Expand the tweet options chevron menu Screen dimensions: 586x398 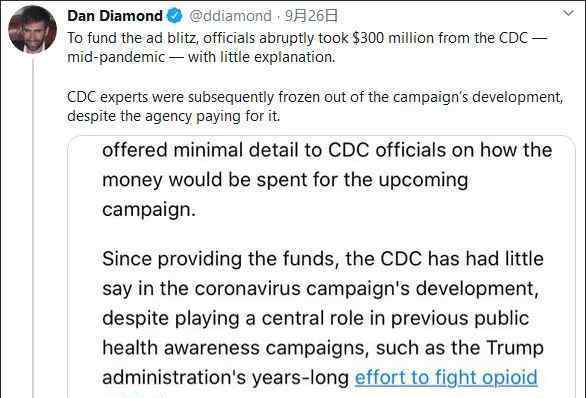click(x=568, y=13)
